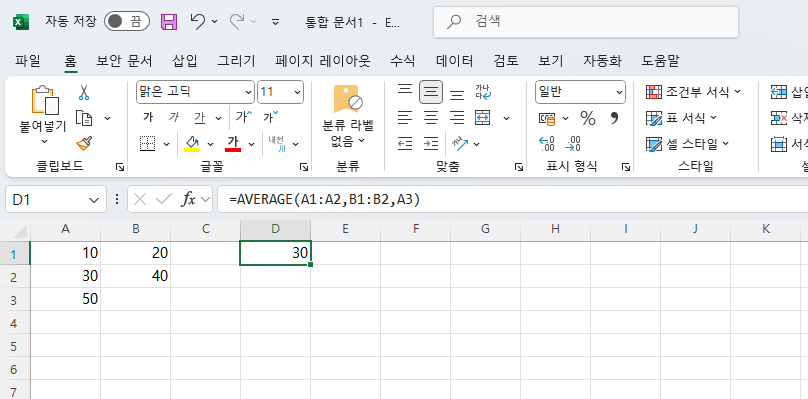
Task: Open 셀 스타일 cell styles menu
Action: 688,144
